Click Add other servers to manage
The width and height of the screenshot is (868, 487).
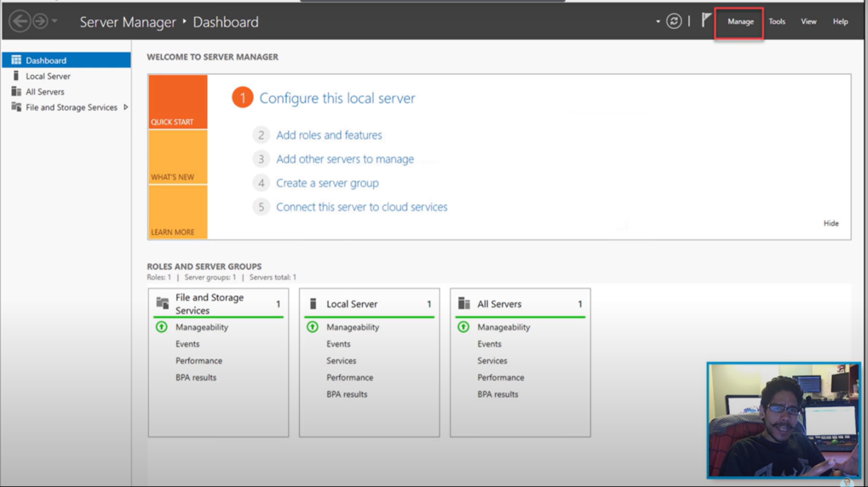click(345, 159)
